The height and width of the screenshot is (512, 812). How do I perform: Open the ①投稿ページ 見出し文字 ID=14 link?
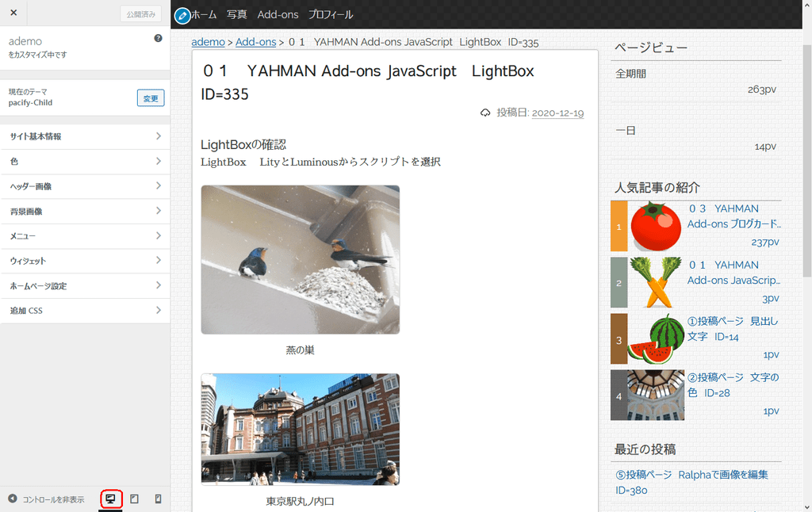(x=733, y=329)
